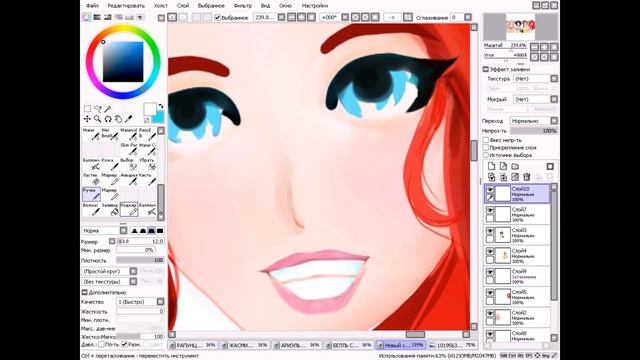Click the cyan background color swatch
Viewport: 640px width, 360px height.
coord(159,118)
